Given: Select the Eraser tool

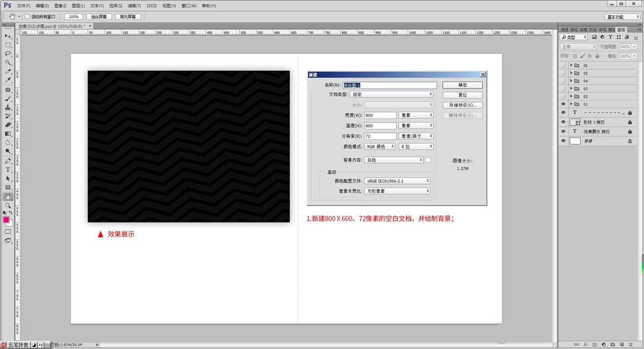Looking at the screenshot, I should (x=8, y=125).
